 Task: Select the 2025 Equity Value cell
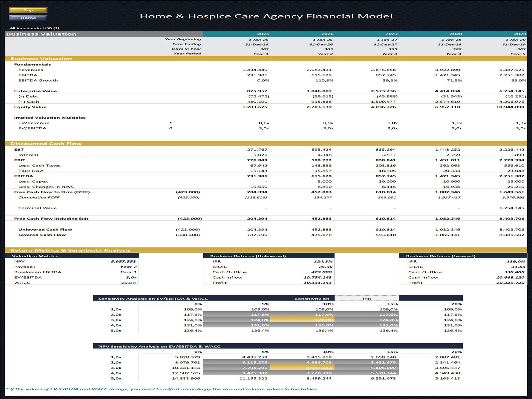(255, 107)
